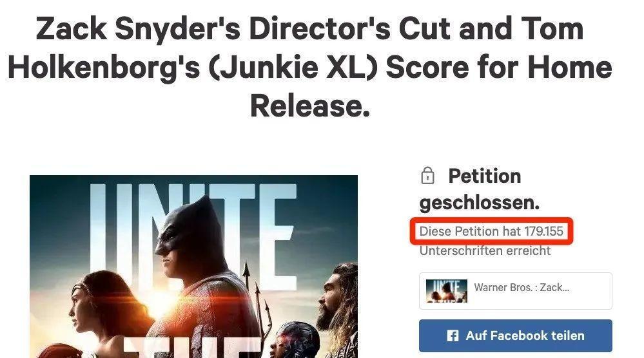Click the Facebook logo icon in share button
Viewport: 644px width, 358px height.
point(452,336)
